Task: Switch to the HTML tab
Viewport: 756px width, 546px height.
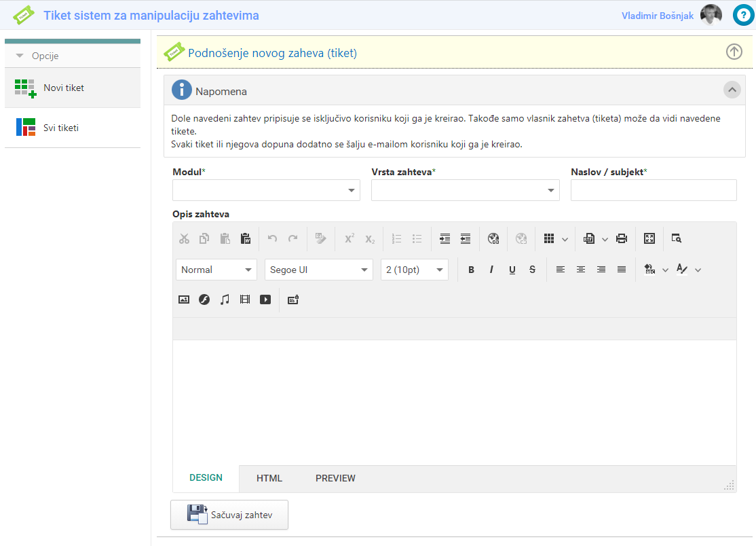Action: [x=269, y=478]
